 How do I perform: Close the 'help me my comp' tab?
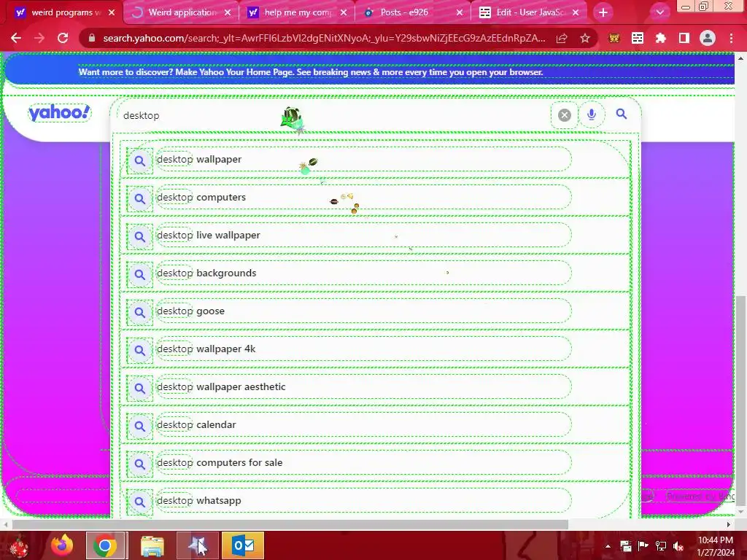click(344, 12)
